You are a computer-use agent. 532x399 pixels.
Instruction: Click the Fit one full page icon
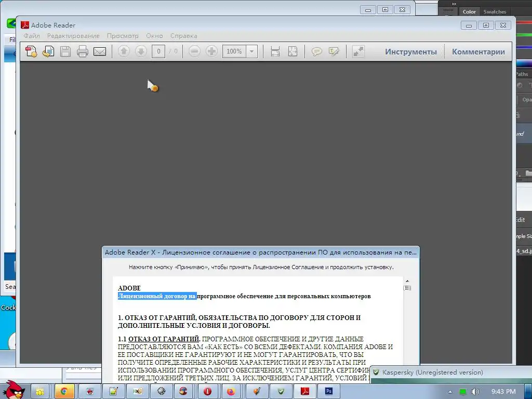(292, 51)
